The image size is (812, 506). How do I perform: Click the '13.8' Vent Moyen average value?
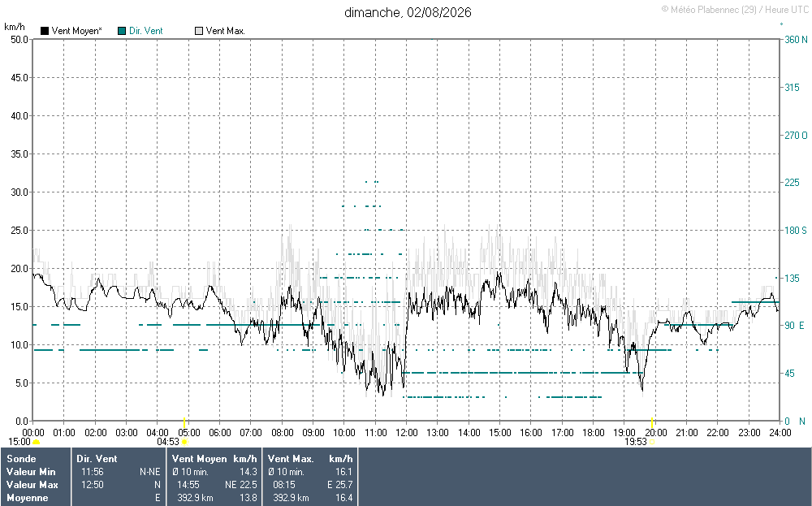(248, 498)
